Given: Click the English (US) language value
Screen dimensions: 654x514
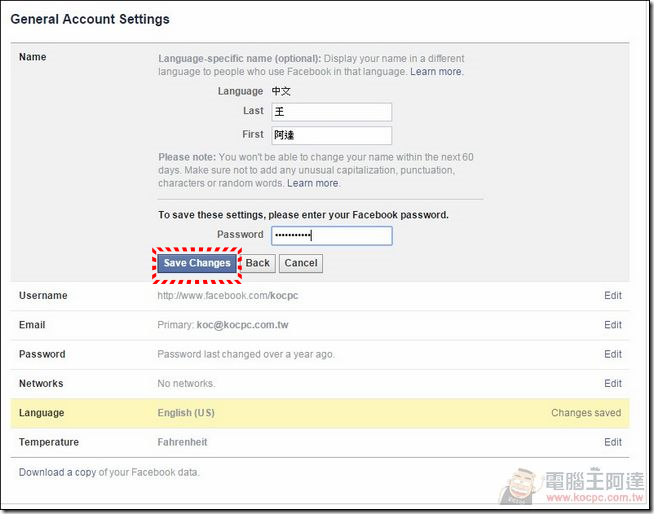Looking at the screenshot, I should coord(186,413).
